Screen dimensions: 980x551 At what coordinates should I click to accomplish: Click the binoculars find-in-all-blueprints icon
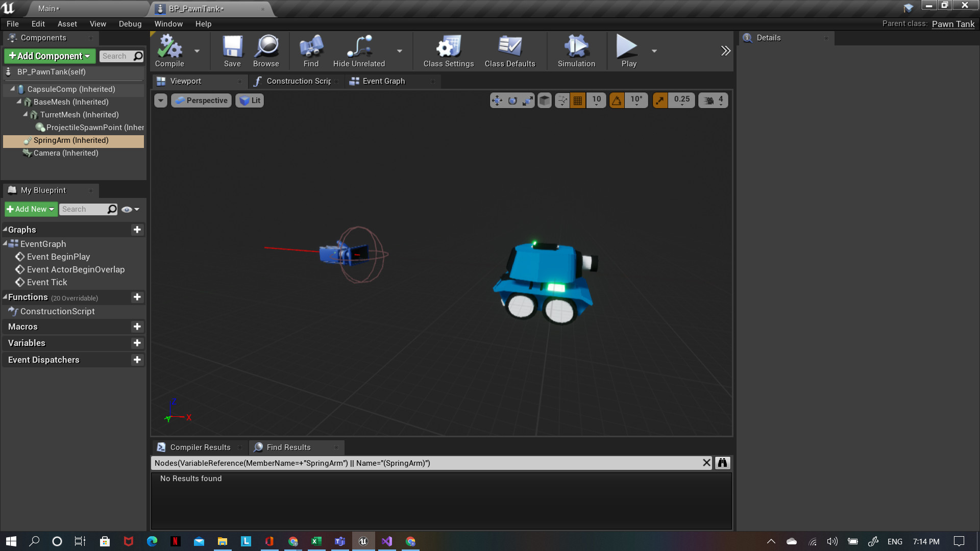tap(722, 463)
